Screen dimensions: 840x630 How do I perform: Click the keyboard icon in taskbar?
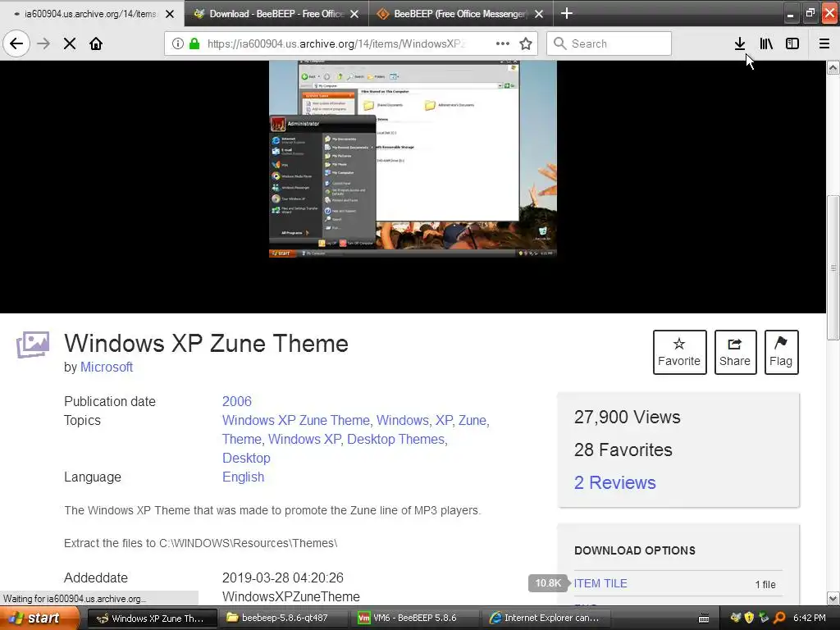pos(704,619)
